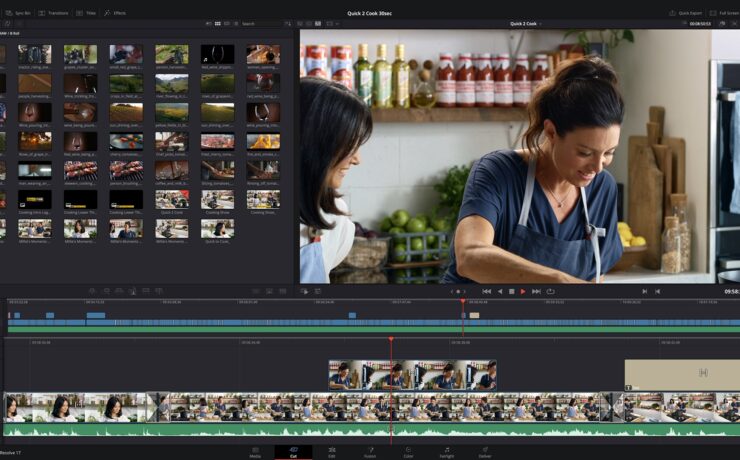
Task: Click the jog wheel control below viewer
Action: click(457, 292)
